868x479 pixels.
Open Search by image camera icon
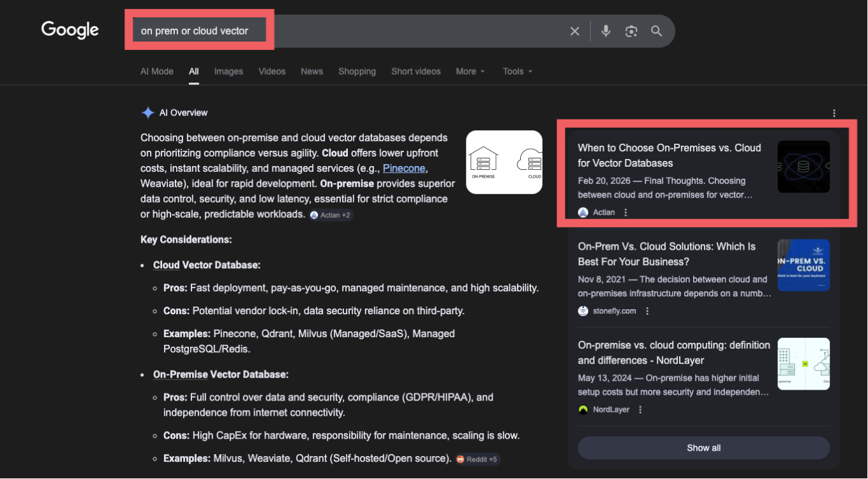(631, 31)
